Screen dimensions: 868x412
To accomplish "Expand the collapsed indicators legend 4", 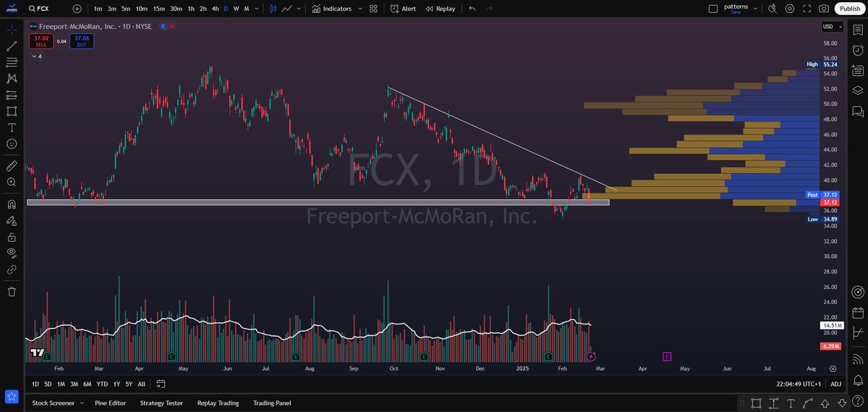I will point(35,56).
